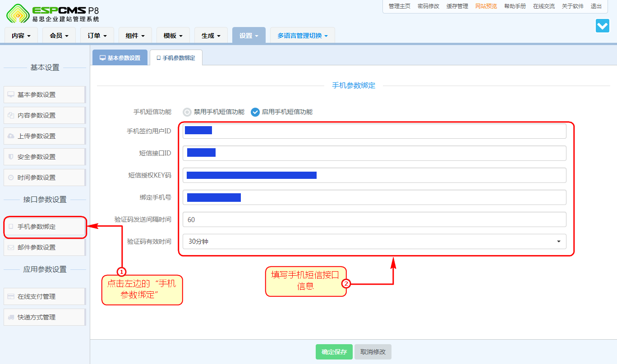Click the 验证码发送间隔时间 input showing 60
This screenshot has width=617, height=364.
(x=374, y=219)
